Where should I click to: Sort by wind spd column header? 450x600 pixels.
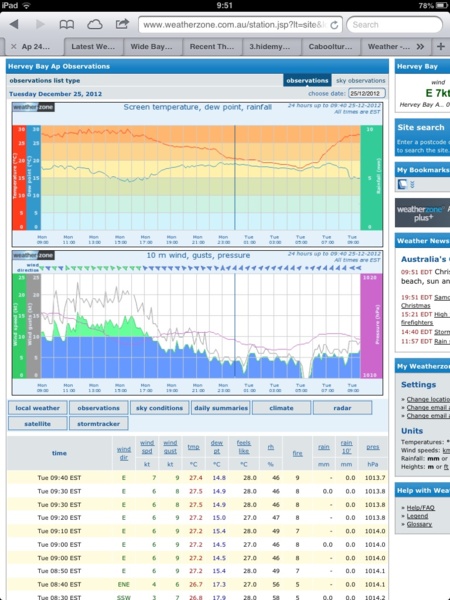(x=147, y=447)
